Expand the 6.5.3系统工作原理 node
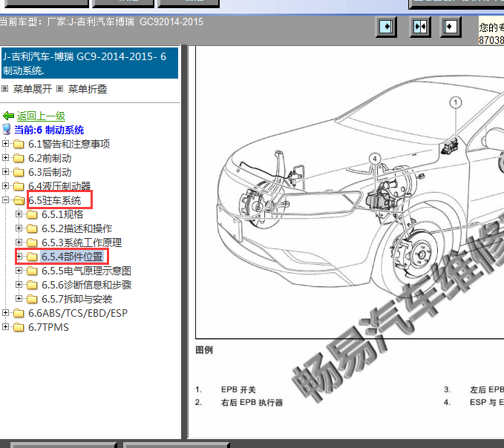This screenshot has height=448, width=504. [19, 242]
